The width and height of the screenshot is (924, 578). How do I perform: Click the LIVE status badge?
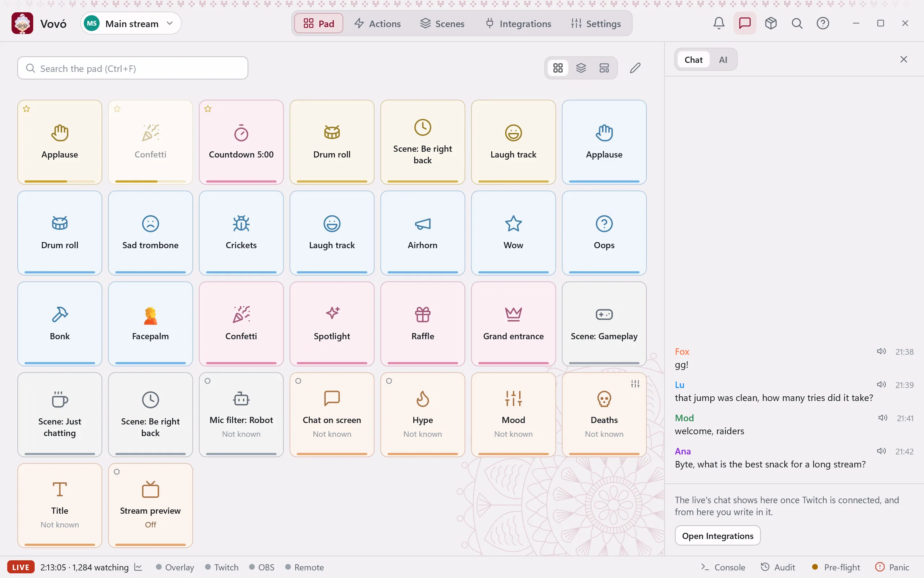[21, 567]
